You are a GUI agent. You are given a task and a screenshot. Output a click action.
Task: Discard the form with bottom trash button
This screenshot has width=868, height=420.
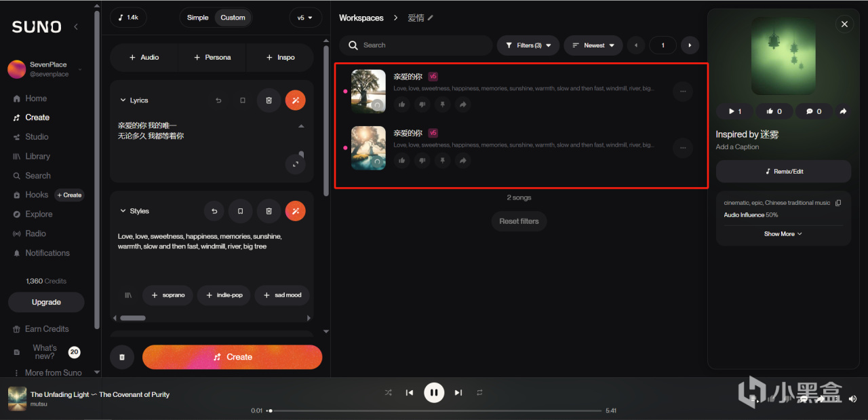[122, 357]
